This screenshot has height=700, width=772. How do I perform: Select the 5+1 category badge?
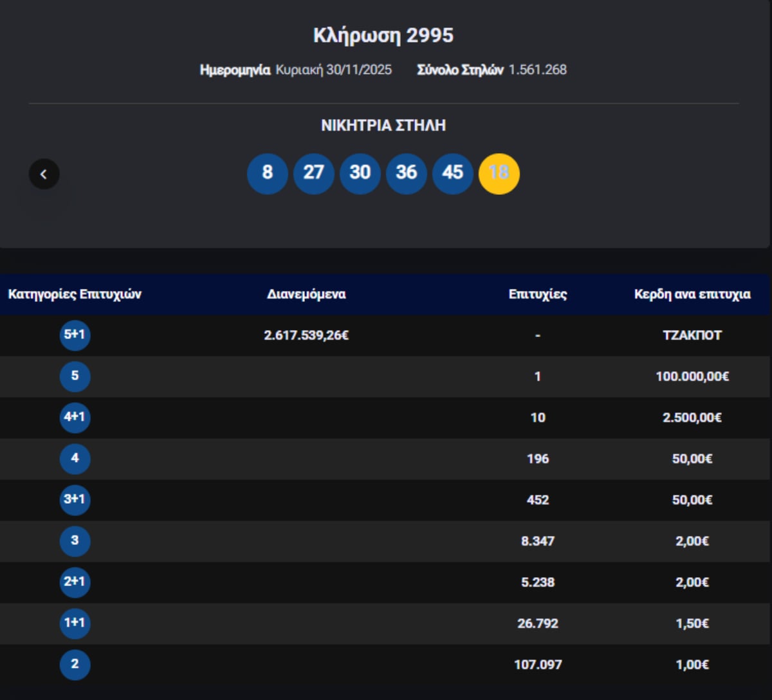(75, 335)
